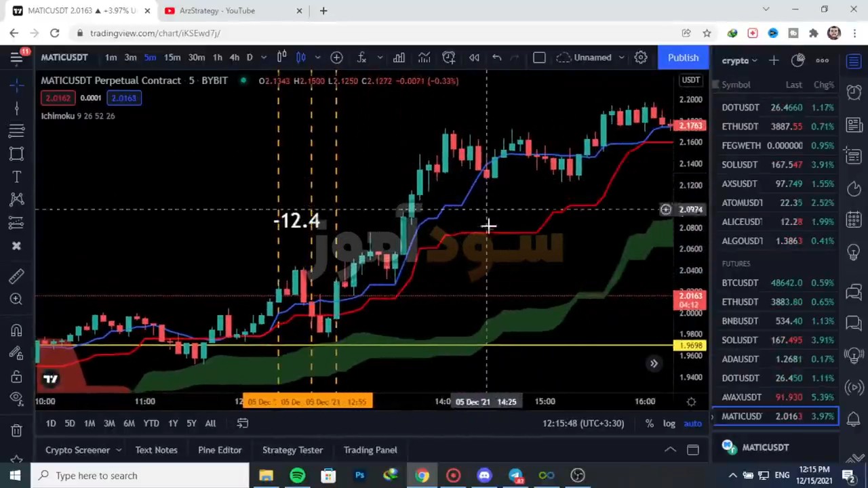This screenshot has height=488, width=868.
Task: Set chart range to 1D
Action: (x=51, y=424)
